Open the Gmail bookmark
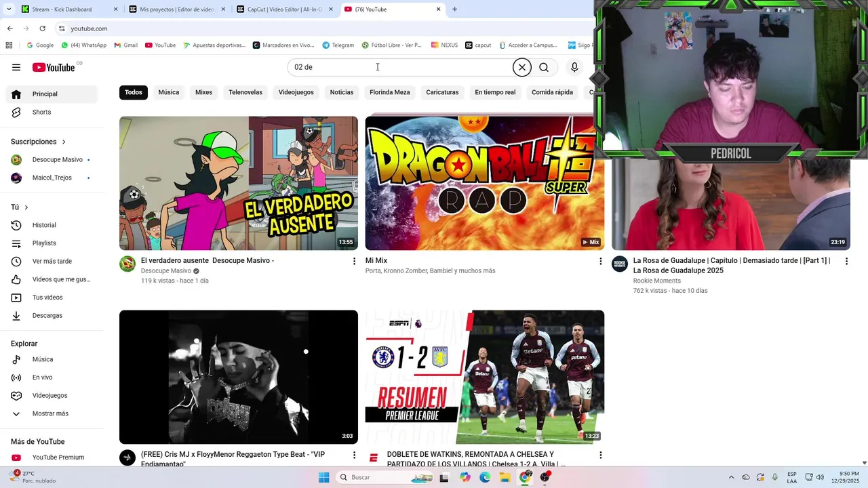 (125, 45)
